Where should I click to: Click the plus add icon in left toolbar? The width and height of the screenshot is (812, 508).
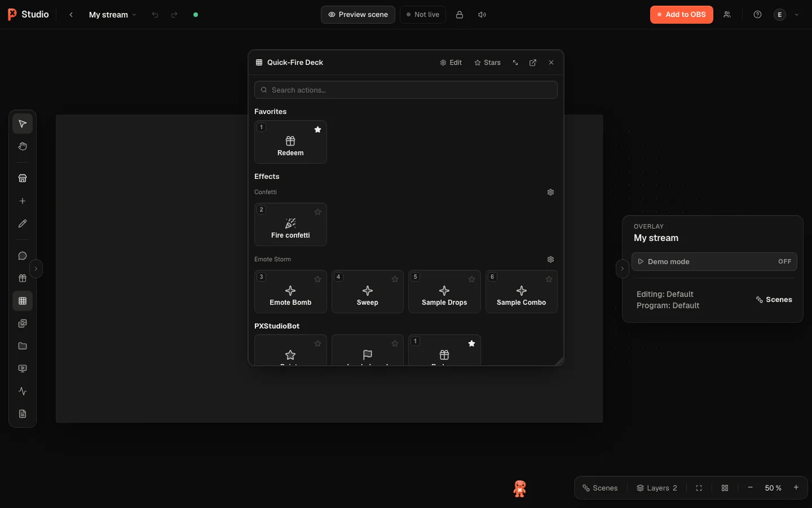(x=23, y=201)
